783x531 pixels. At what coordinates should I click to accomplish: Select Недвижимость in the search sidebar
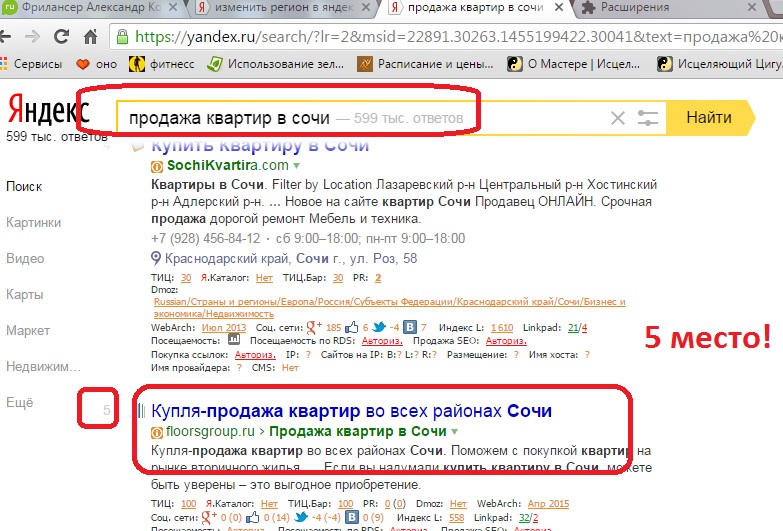coord(43,366)
